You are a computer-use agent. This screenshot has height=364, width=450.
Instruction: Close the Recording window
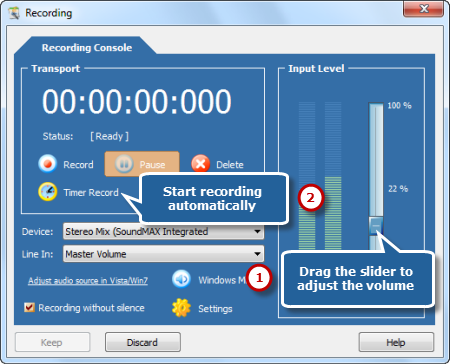coord(423,9)
